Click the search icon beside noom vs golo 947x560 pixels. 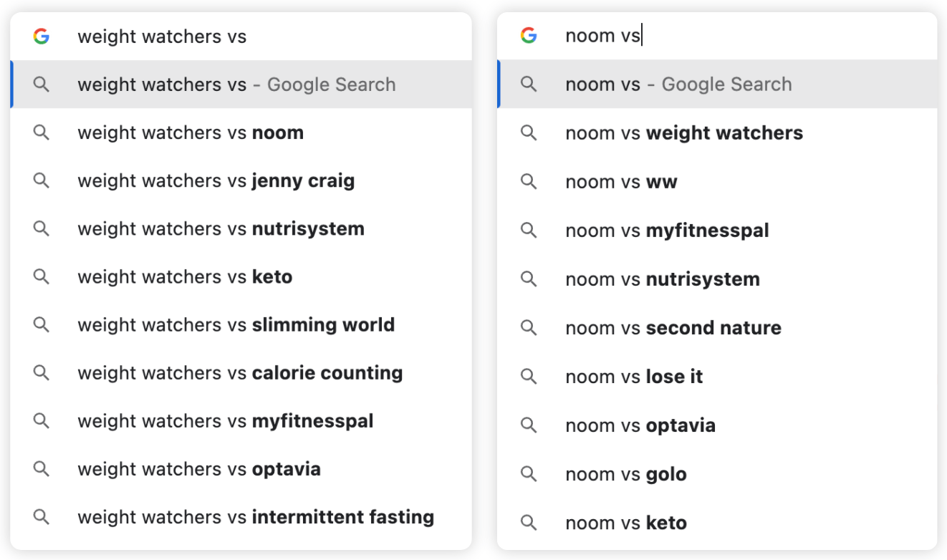tap(529, 474)
